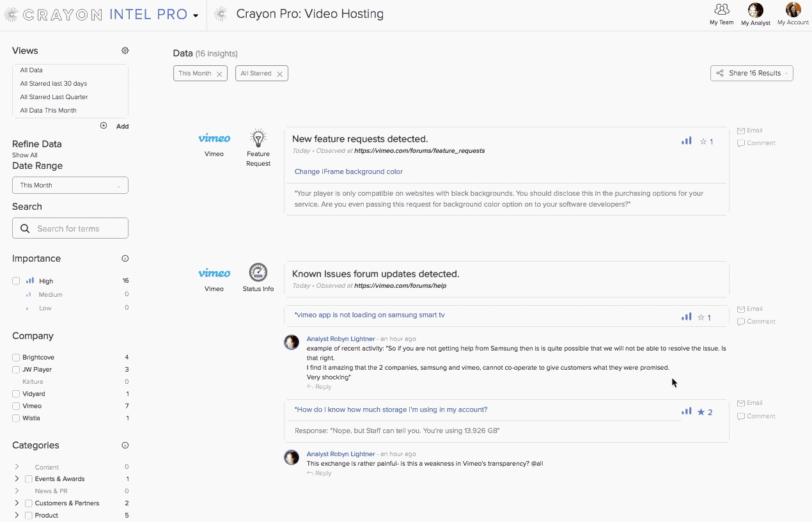This screenshot has width=812, height=522.
Task: Click the Importance info icon
Action: pos(125,258)
